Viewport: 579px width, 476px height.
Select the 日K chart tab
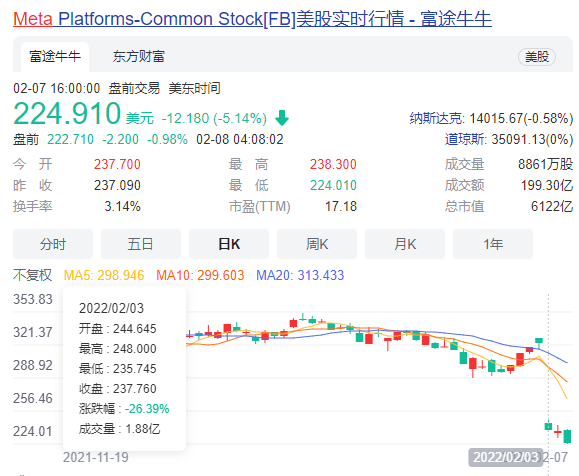[229, 244]
